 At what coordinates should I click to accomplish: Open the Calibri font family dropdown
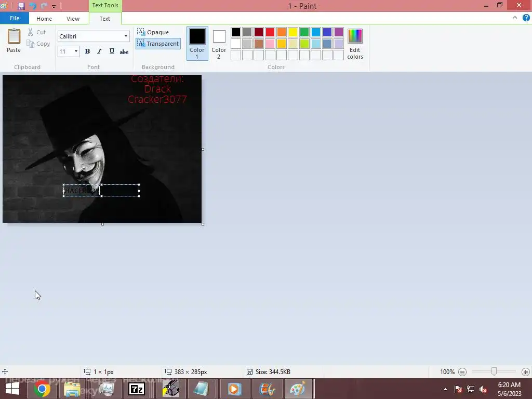[126, 36]
